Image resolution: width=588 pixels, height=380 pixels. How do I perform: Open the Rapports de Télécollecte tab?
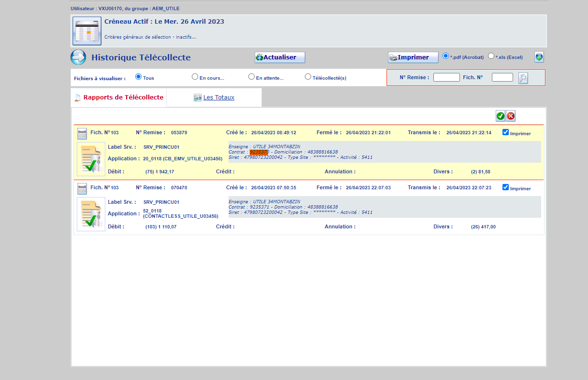(123, 98)
